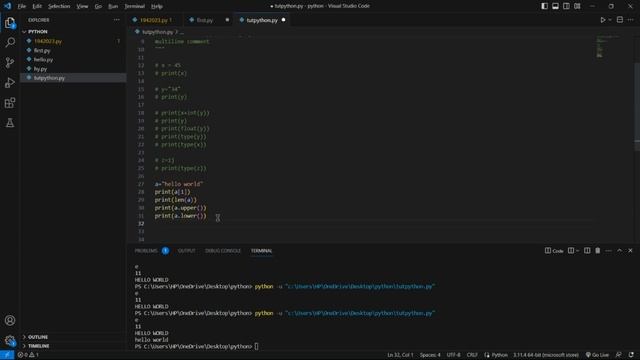Select the tutpython.py editor tab

[x=262, y=20]
